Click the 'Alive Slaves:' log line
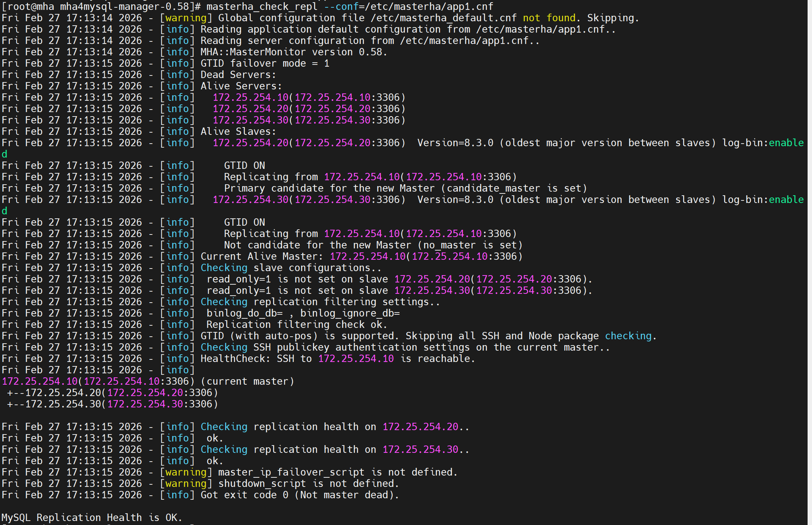 [238, 132]
